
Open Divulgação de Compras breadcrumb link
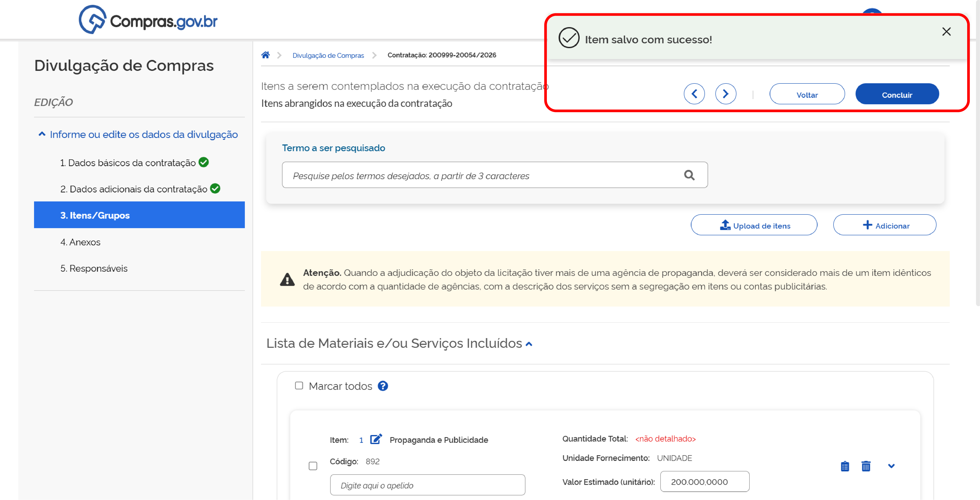328,55
